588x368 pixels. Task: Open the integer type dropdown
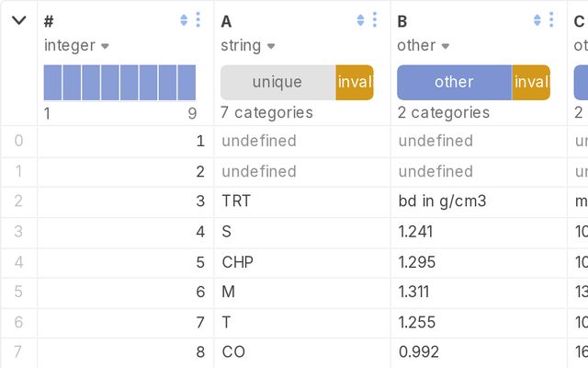click(105, 46)
